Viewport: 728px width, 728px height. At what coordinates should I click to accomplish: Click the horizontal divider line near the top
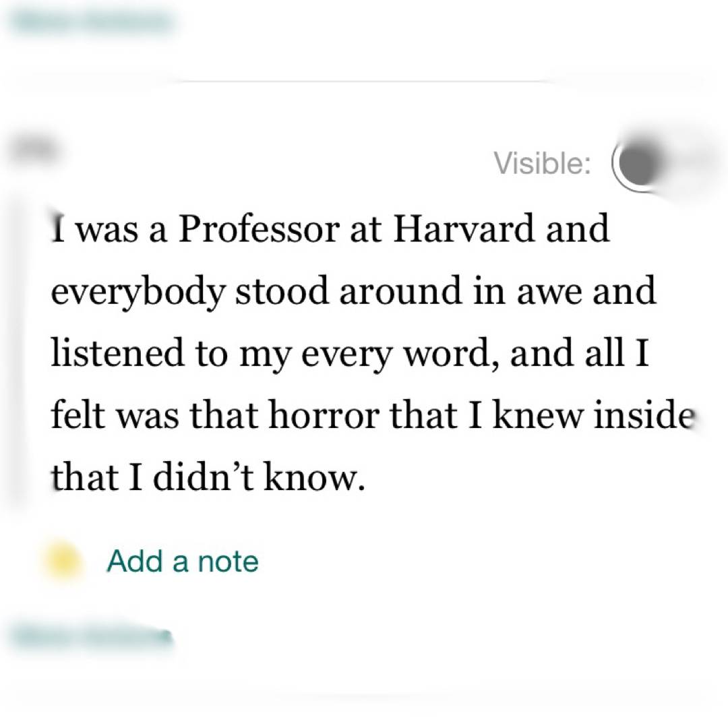pos(364,82)
